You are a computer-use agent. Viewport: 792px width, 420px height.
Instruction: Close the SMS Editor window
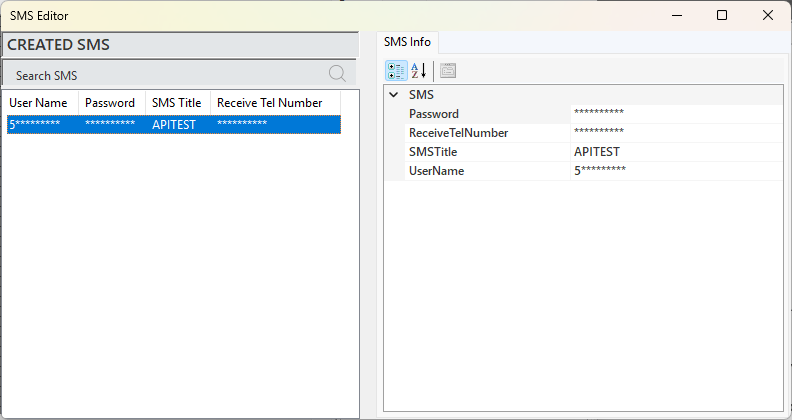pos(768,15)
